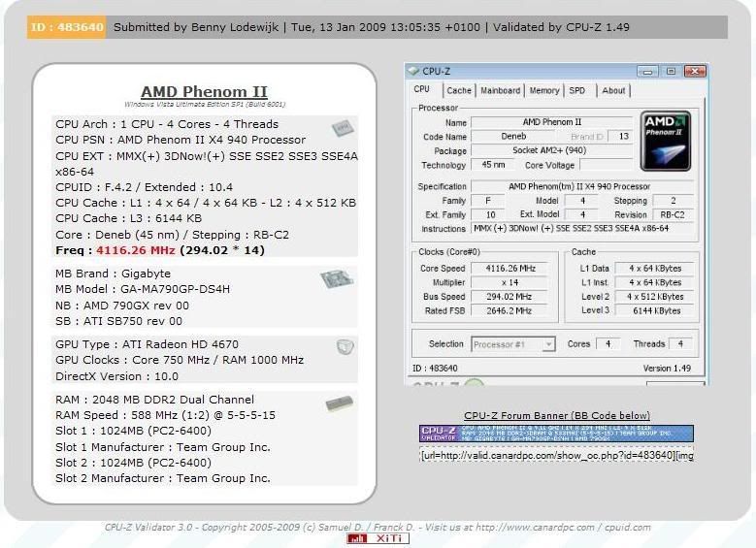Close the CPU-Z window
Screen dimensions: 756x548
695,72
